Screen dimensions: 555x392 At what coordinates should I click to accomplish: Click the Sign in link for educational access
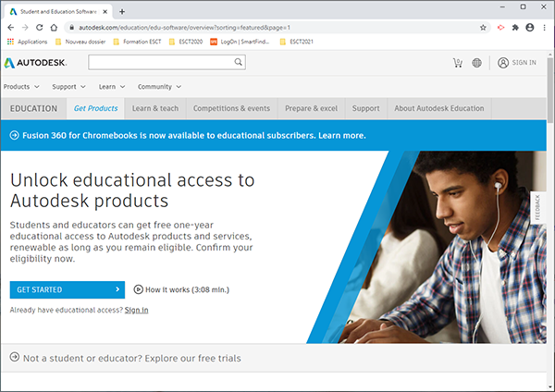point(136,310)
